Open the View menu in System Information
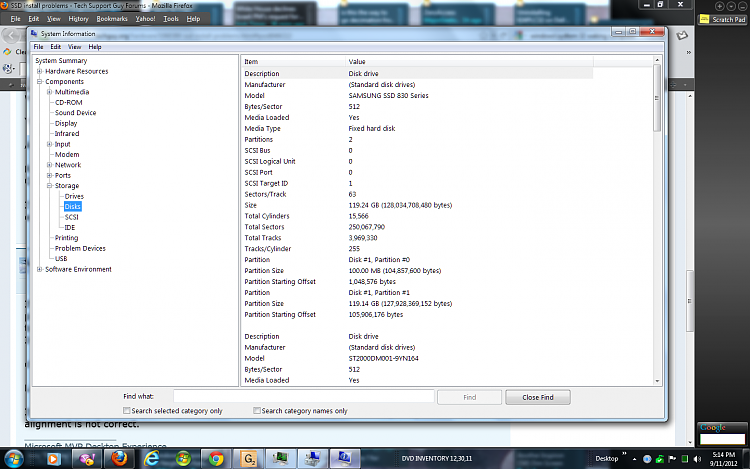Image resolution: width=750 pixels, height=469 pixels. pos(74,47)
